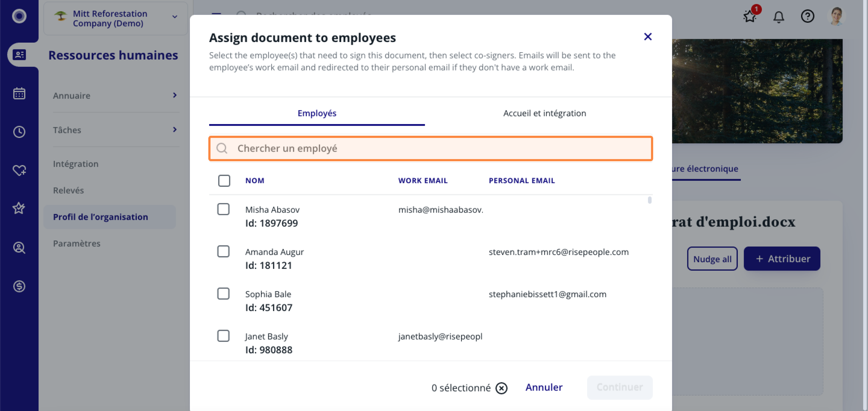Click email steven.tram+mrc6@risepeople.com
868x411 pixels.
point(559,252)
